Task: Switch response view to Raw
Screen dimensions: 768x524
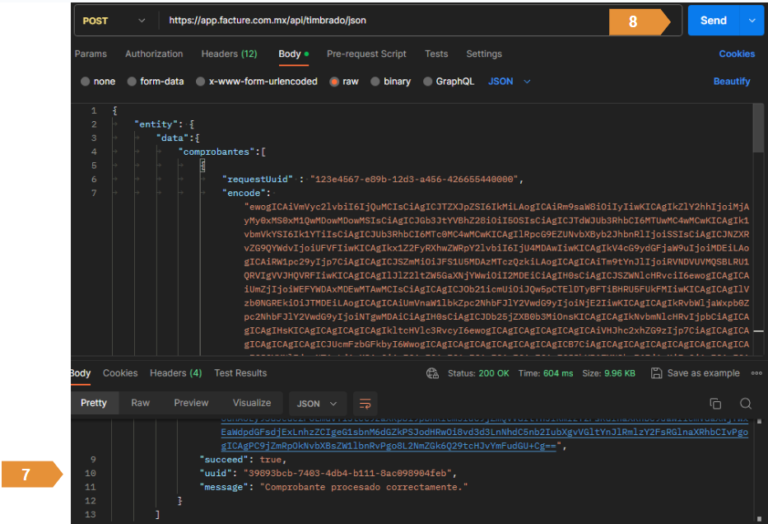Action: tap(140, 403)
